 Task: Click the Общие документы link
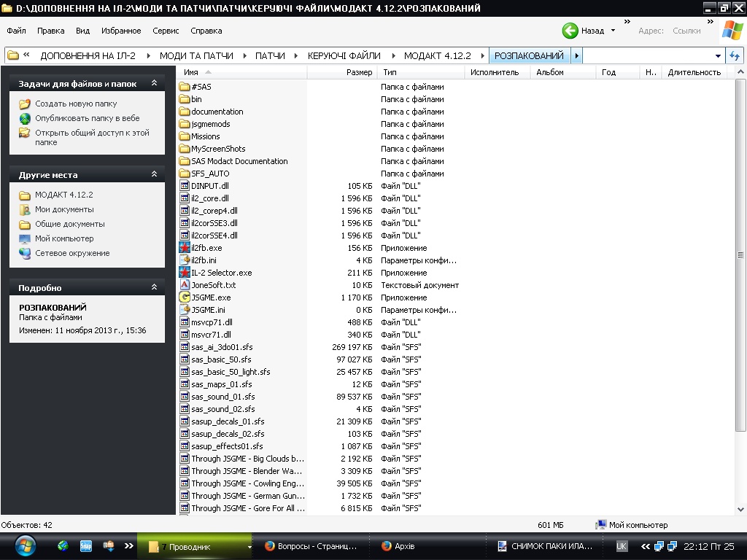click(69, 224)
